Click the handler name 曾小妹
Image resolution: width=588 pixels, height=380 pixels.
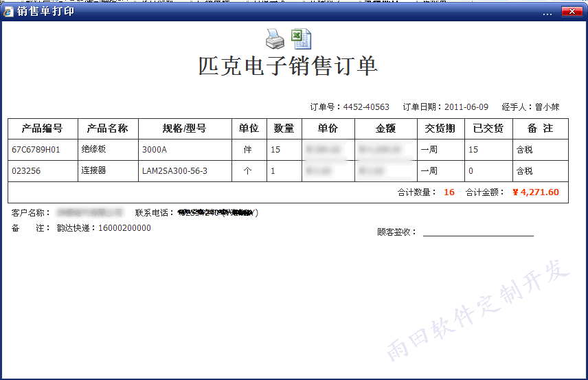tap(547, 107)
